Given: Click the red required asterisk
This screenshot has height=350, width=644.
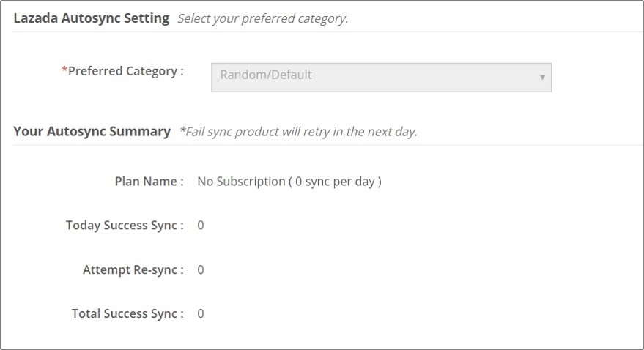Looking at the screenshot, I should tap(64, 71).
